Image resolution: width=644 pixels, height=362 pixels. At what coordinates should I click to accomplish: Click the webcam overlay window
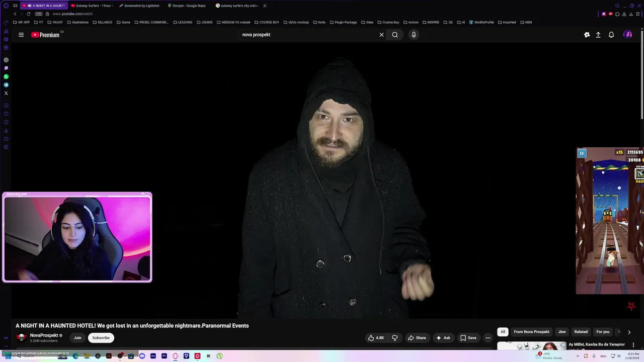[x=77, y=237]
